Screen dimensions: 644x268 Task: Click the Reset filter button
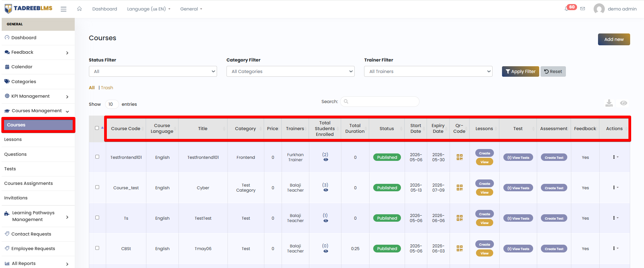tap(553, 71)
